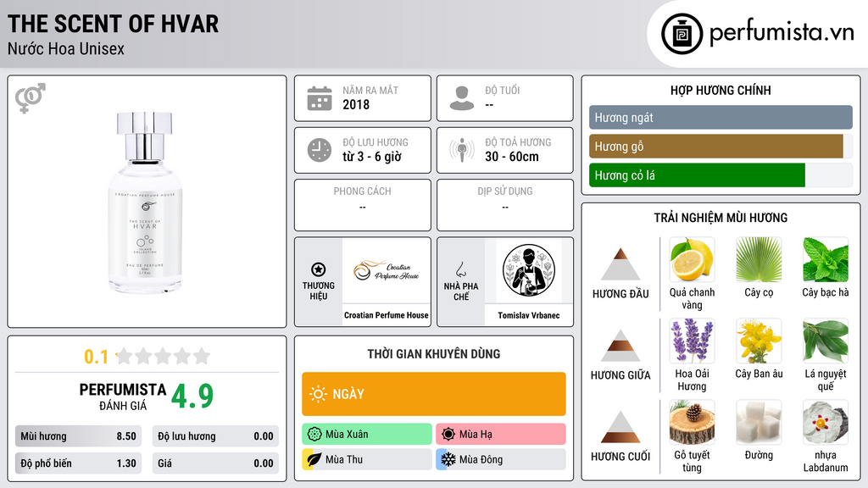Click the Độ phổ biến 1.30 score row
This screenshot has width=868, height=488.
click(78, 463)
